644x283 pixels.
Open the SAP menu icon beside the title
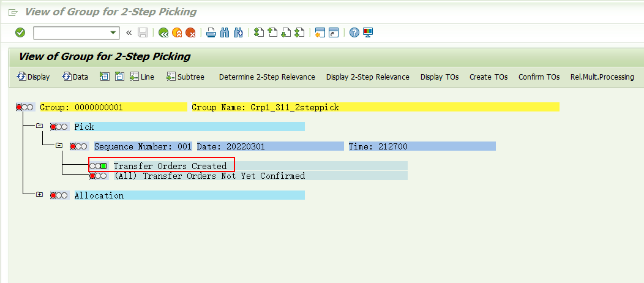pos(13,12)
